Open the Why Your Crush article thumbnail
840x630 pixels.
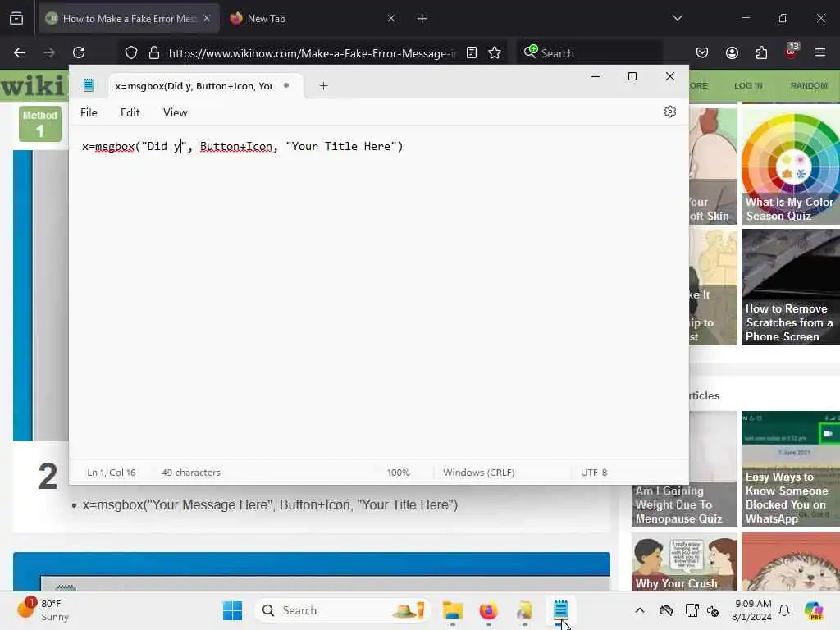(684, 562)
